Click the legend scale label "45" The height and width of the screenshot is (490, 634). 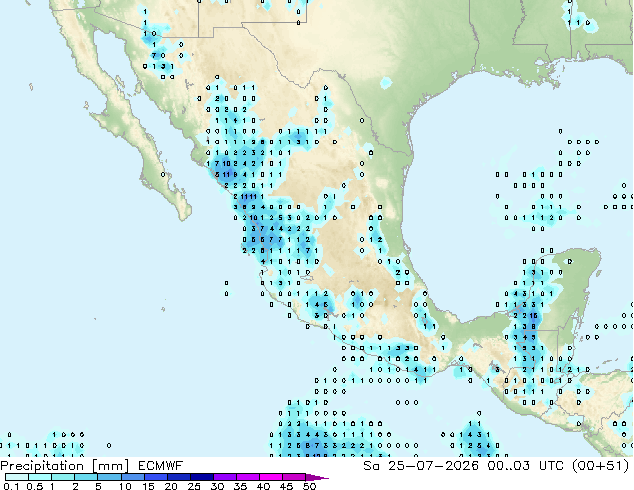pyautogui.click(x=286, y=486)
